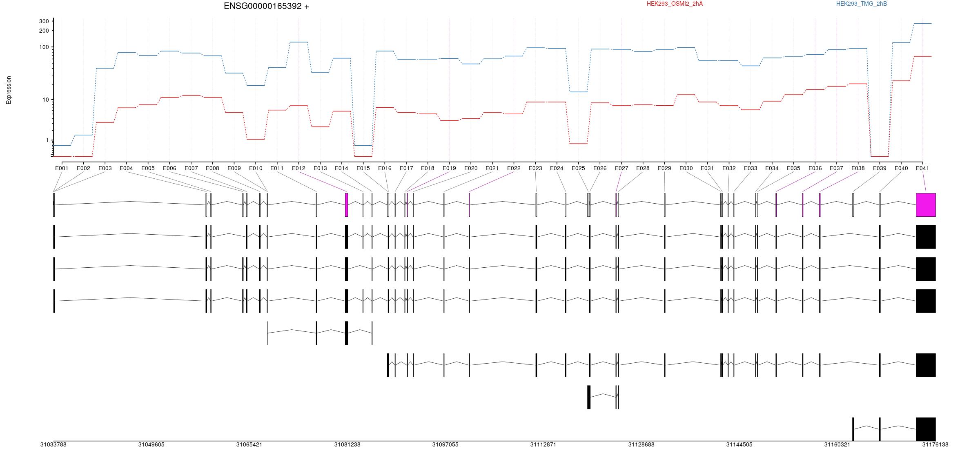This screenshot has height=453, width=980.
Task: Click genomic coordinate 31049605
Action: tap(151, 444)
